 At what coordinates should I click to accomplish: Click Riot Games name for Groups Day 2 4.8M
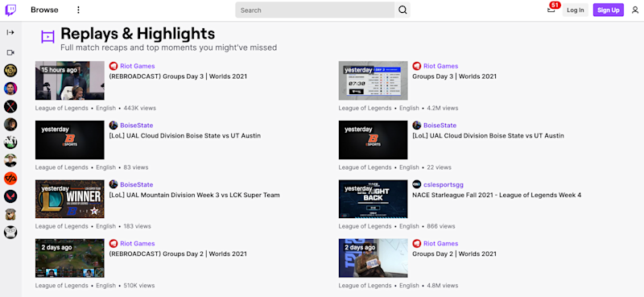pos(440,244)
